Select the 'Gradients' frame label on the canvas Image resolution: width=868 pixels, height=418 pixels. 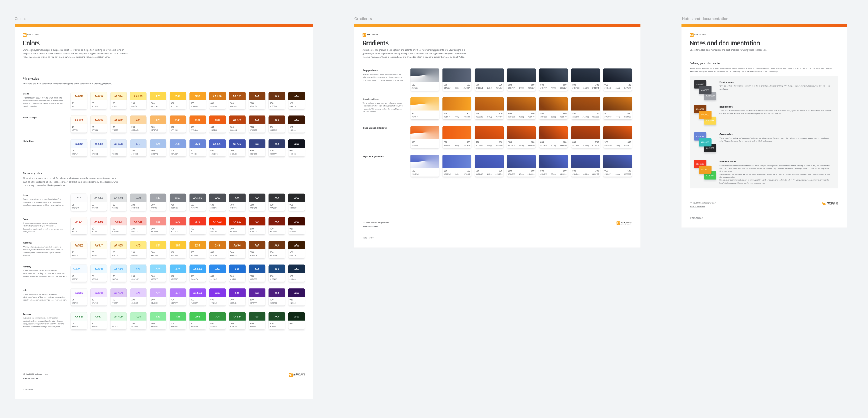coord(363,19)
